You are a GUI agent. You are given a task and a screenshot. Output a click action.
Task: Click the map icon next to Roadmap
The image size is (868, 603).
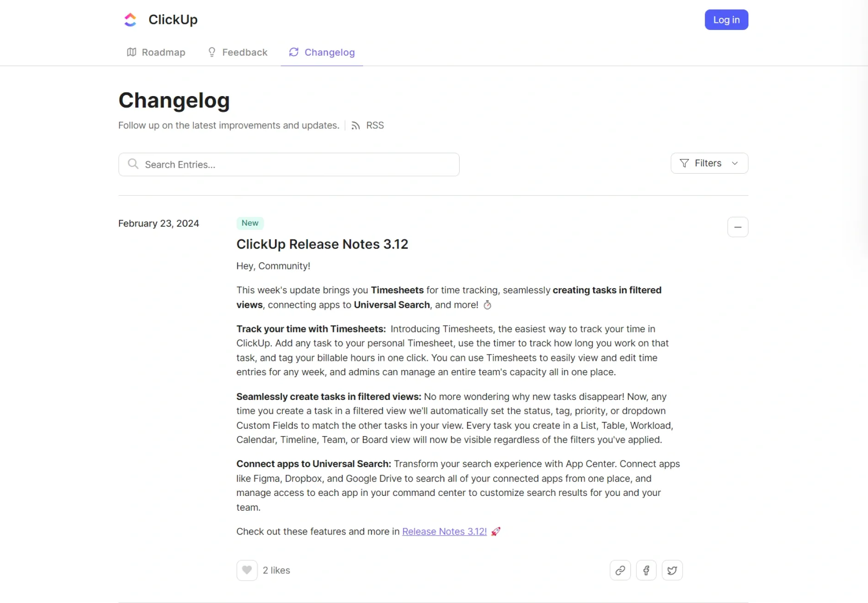131,52
